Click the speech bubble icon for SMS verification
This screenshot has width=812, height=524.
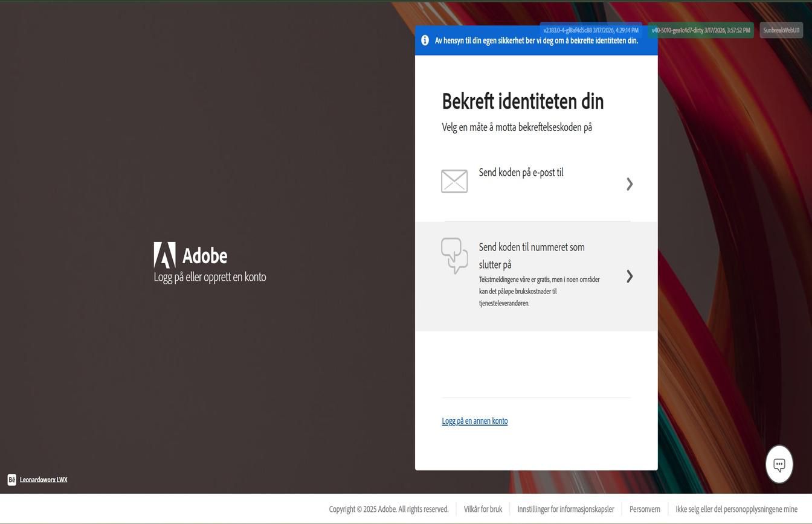[x=454, y=256]
